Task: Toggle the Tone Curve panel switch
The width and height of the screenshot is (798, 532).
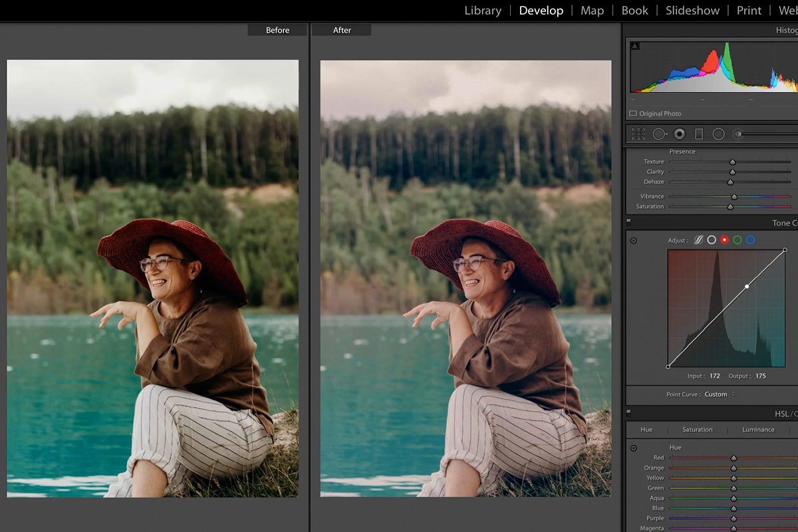Action: tap(628, 222)
